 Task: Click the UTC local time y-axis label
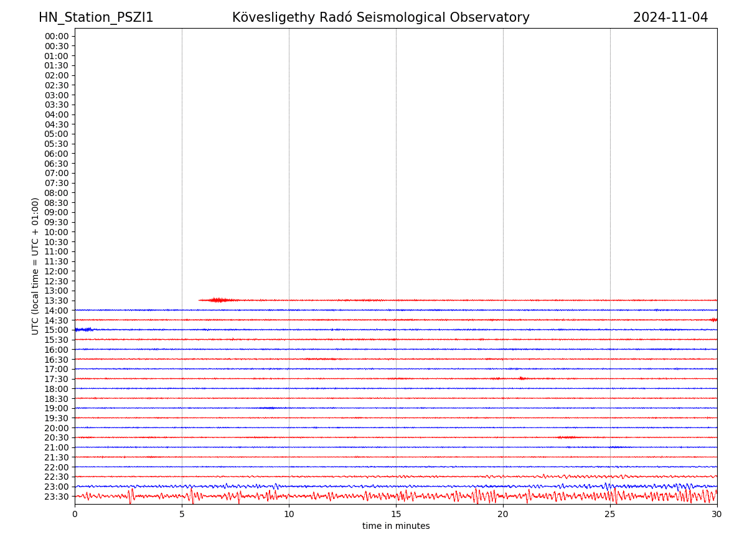tap(35, 266)
